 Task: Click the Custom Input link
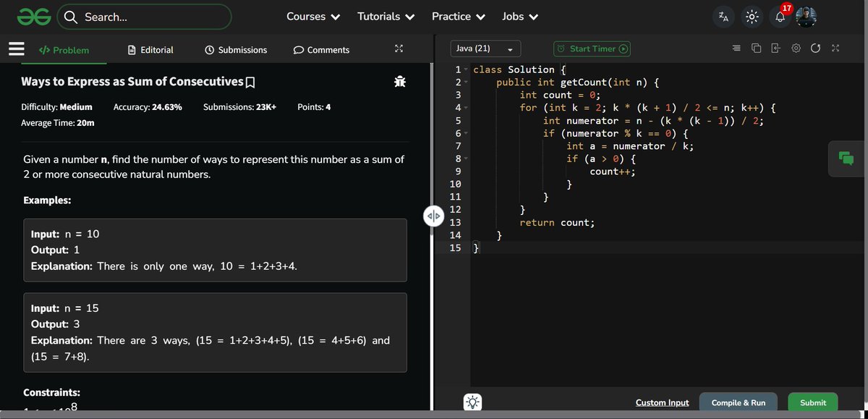(x=662, y=402)
